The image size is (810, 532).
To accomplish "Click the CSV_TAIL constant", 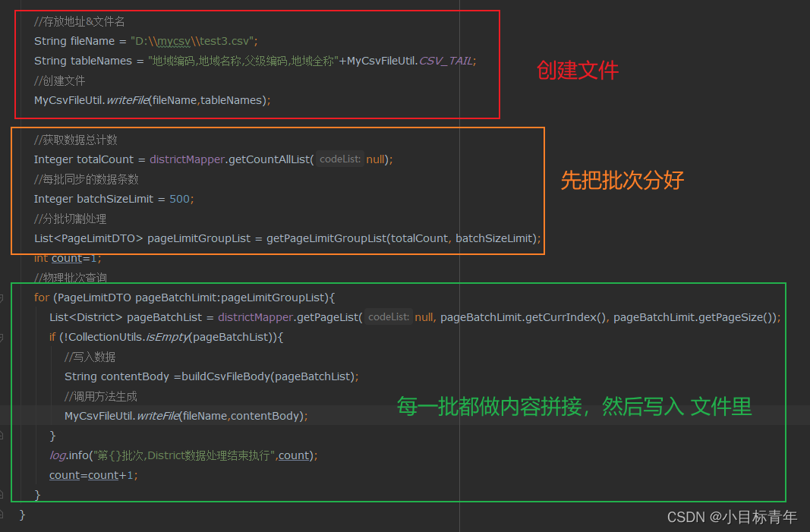I will tap(446, 61).
